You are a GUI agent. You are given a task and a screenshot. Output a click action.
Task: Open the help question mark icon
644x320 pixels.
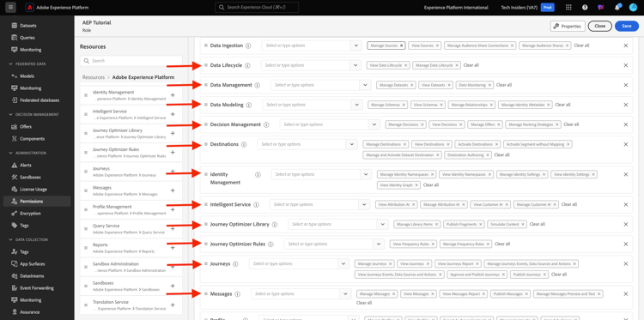[585, 8]
